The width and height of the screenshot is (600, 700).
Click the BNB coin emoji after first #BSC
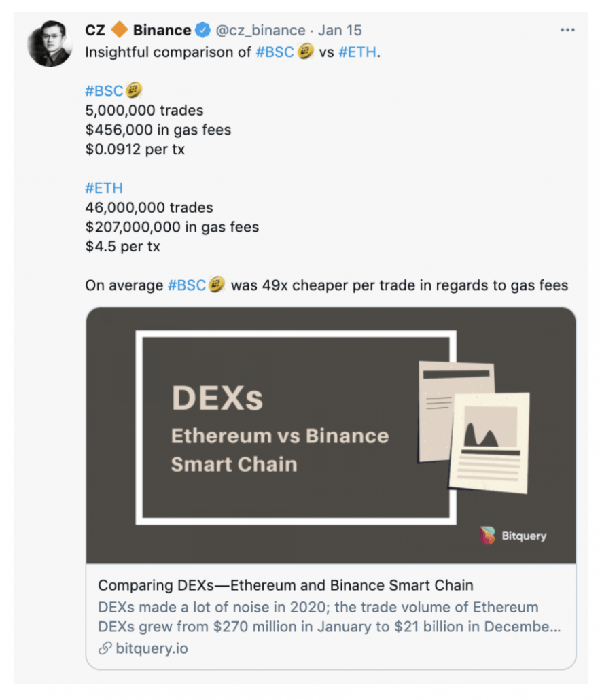point(305,52)
